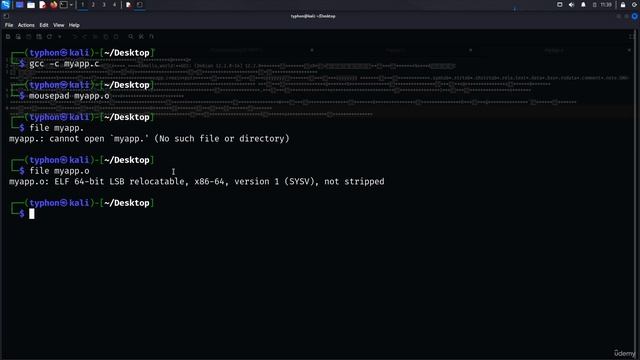Click the magnifier search toolbar icon
The height and width of the screenshot is (360, 640).
click(x=131, y=37)
